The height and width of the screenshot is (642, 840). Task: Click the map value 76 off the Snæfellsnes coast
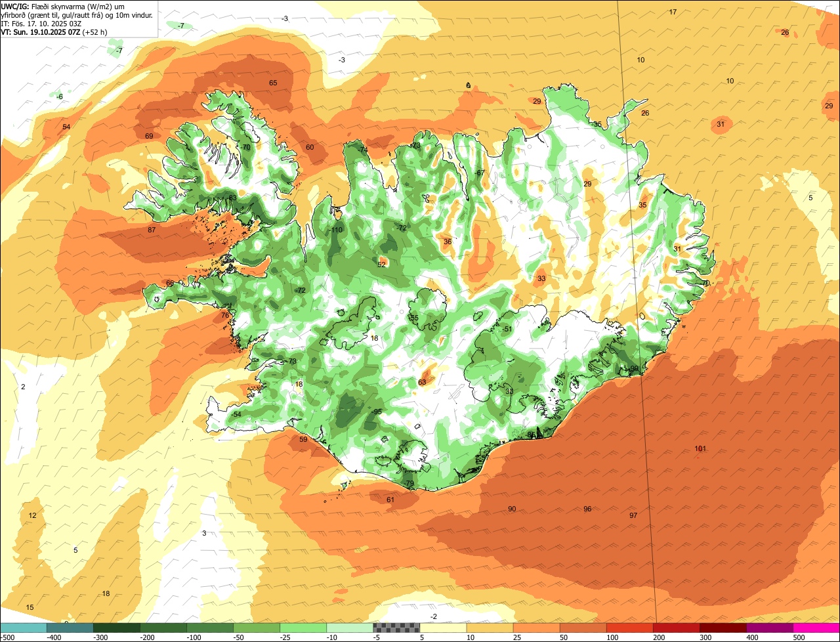click(225, 315)
